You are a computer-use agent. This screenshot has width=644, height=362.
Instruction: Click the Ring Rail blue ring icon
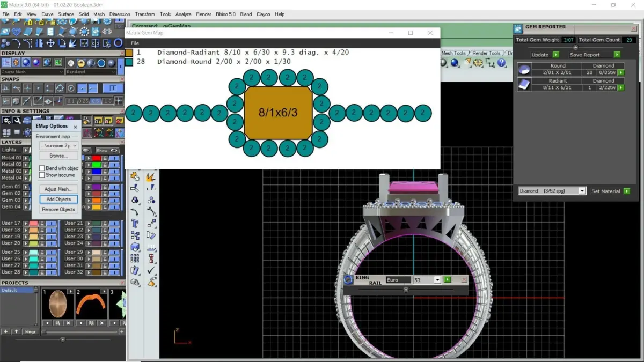348,279
